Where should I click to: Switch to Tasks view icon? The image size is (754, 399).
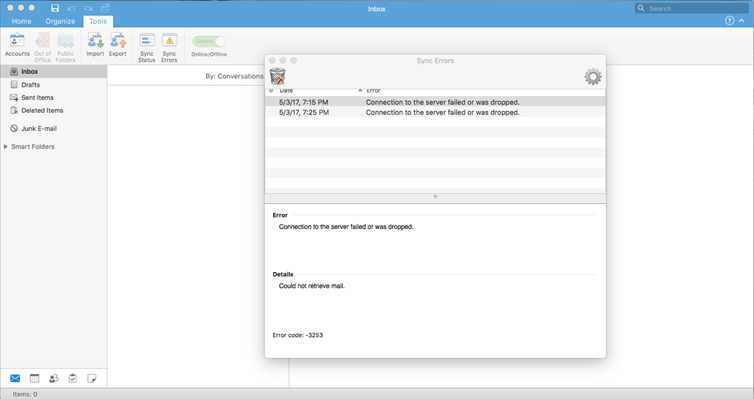73,378
